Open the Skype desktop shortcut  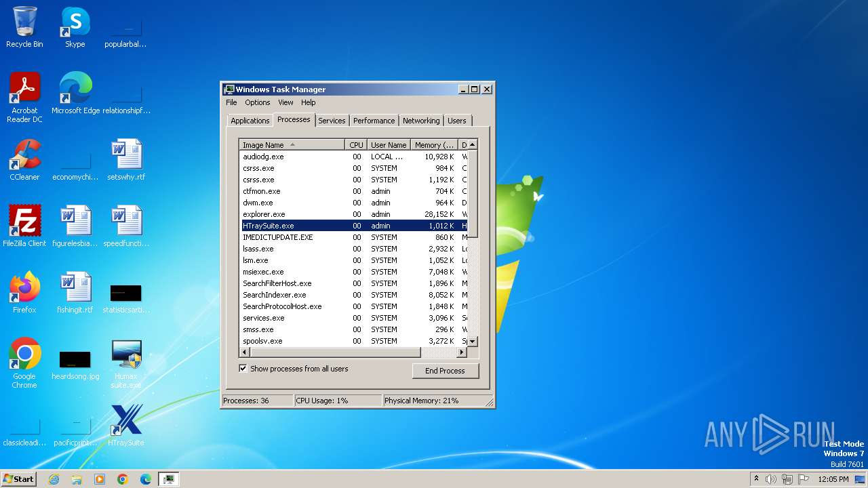[75, 27]
